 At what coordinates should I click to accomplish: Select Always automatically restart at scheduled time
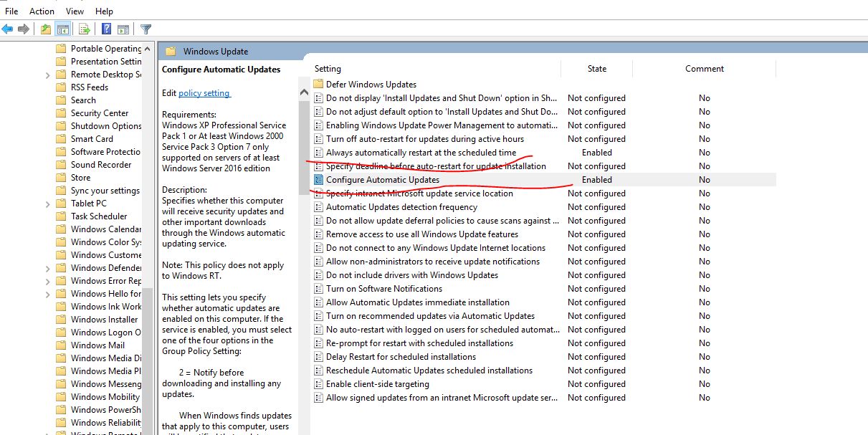420,153
